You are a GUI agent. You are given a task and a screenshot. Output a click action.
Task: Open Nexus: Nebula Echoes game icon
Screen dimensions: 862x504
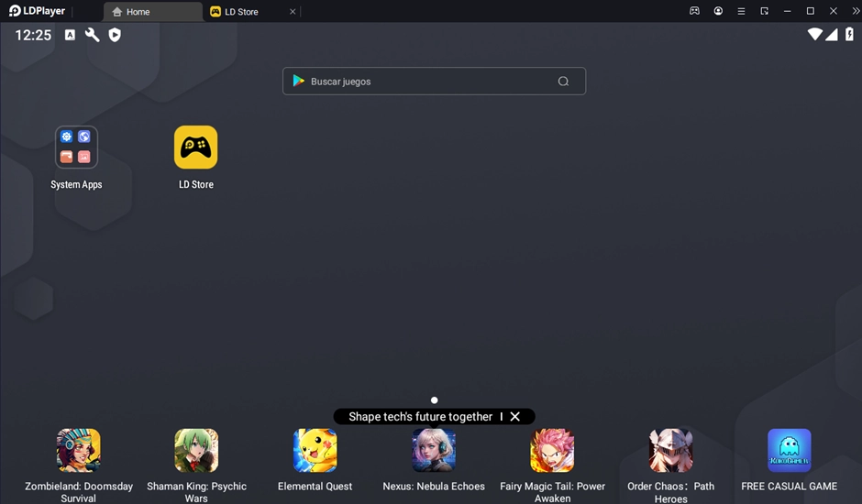[434, 450]
